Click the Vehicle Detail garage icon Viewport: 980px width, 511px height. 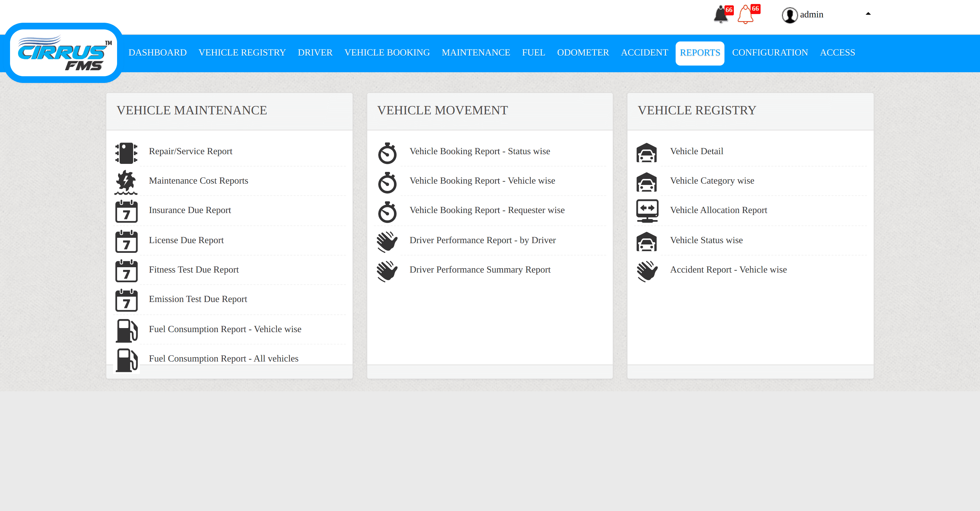point(647,152)
